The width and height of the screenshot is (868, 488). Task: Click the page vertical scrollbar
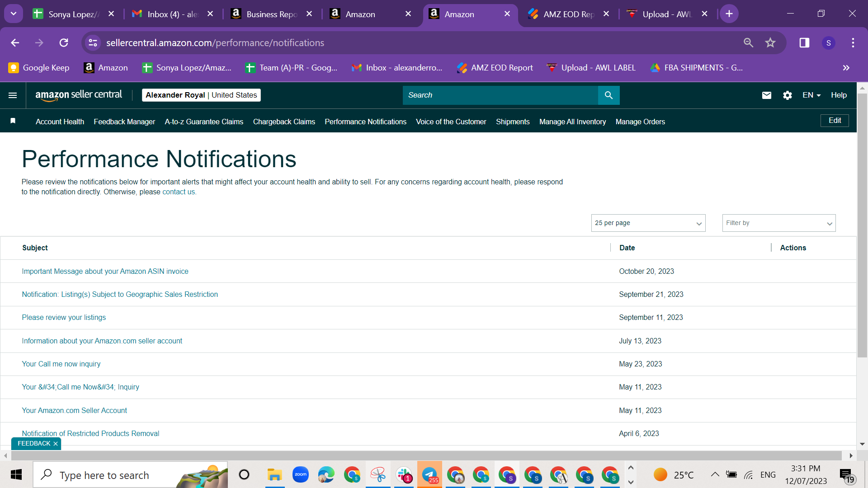point(862,226)
